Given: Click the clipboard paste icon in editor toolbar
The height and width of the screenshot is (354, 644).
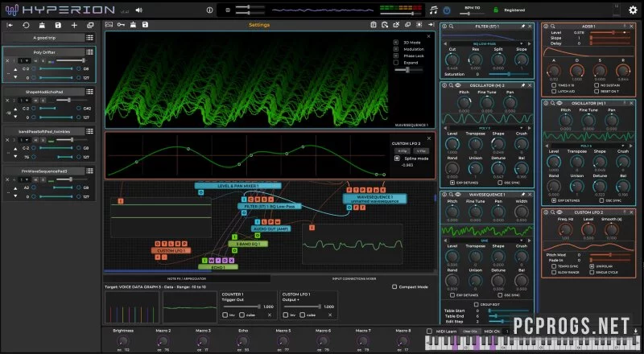Looking at the screenshot, I should (373, 25).
